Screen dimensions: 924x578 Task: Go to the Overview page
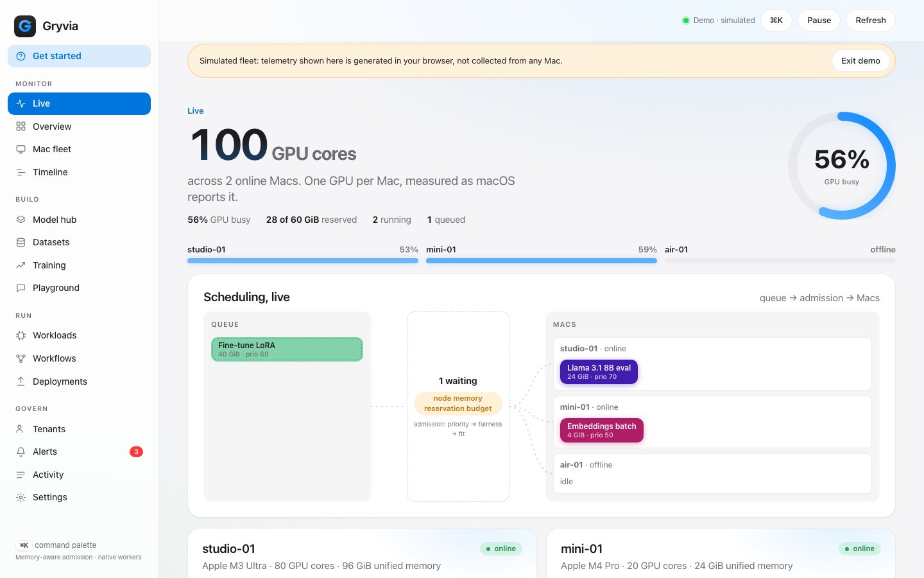(79, 127)
